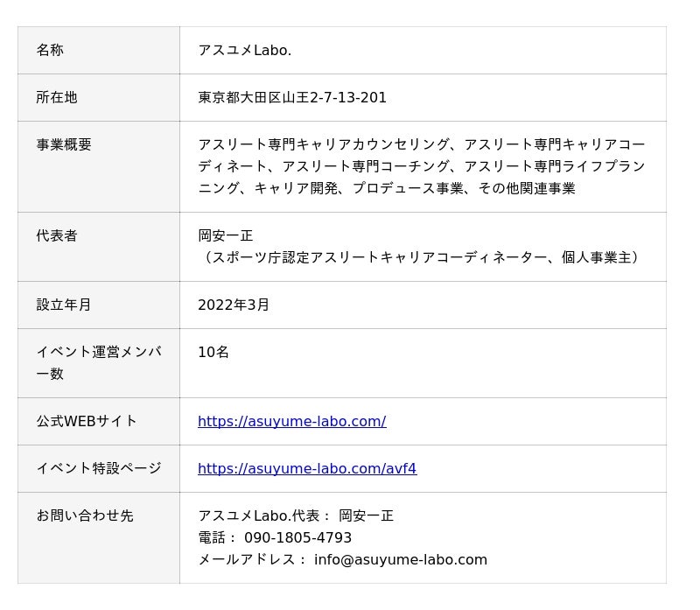Image resolution: width=700 pixels, height=610 pixels.
Task: Click the お問い合わせ先 row label
Action: click(84, 515)
